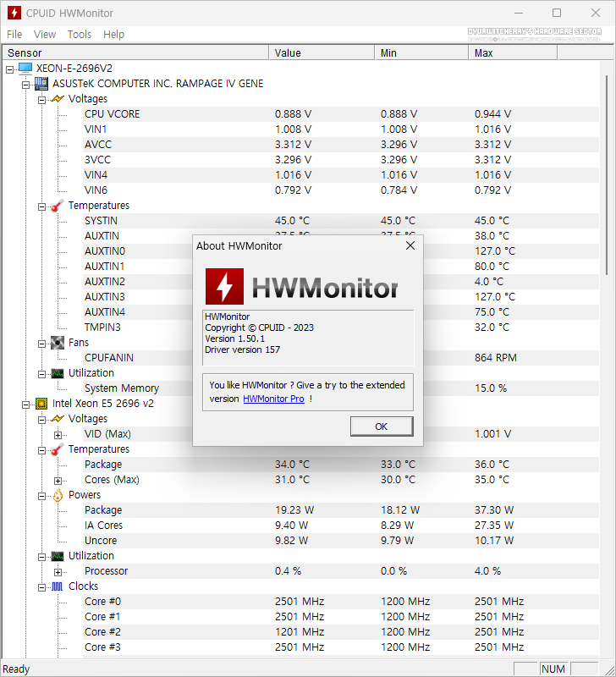
Task: Click the 864 RPM max value
Action: tap(496, 358)
